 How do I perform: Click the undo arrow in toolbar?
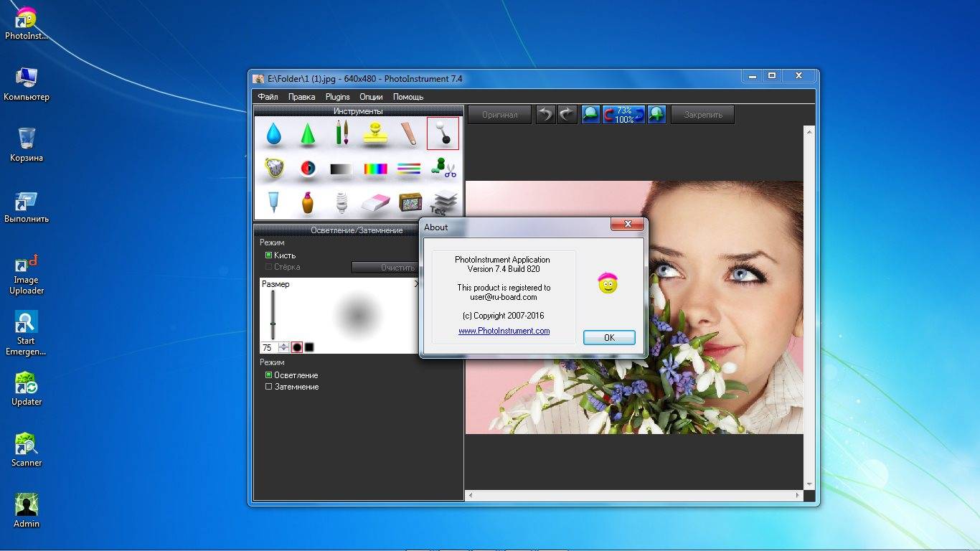tap(546, 114)
